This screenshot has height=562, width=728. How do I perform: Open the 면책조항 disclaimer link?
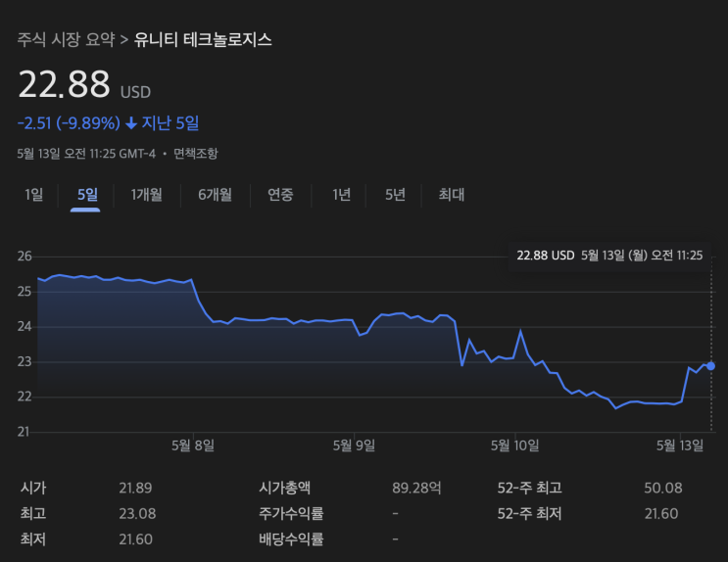195,154
